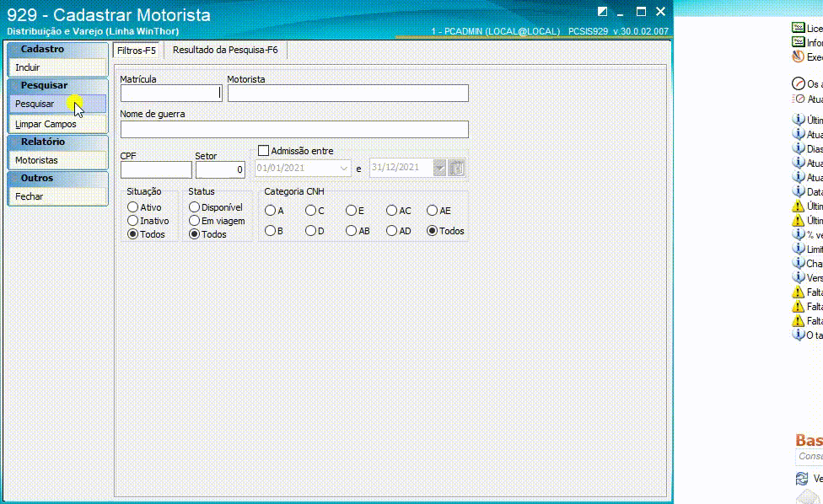
Task: Click into the 'Nome de guerra' field
Action: pyautogui.click(x=294, y=130)
